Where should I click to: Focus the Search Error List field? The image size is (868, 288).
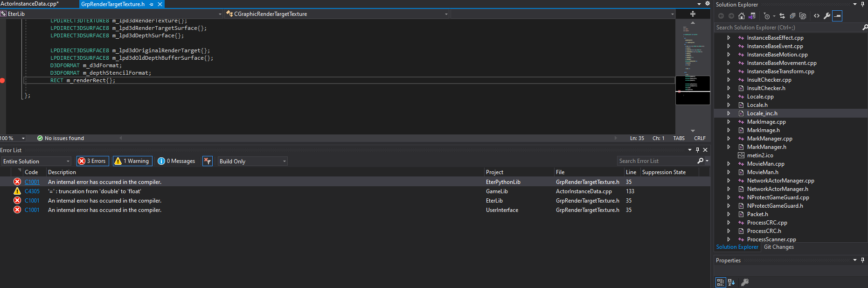tap(657, 161)
